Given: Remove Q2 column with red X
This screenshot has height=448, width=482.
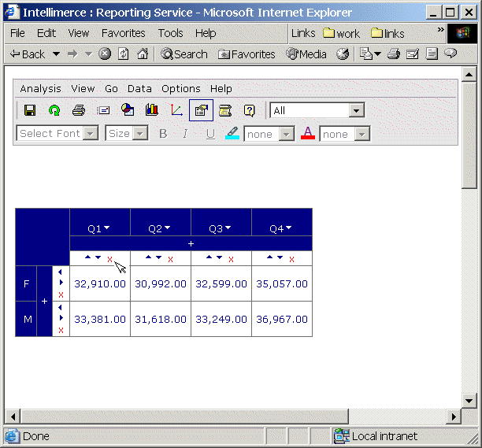Looking at the screenshot, I should [170, 259].
